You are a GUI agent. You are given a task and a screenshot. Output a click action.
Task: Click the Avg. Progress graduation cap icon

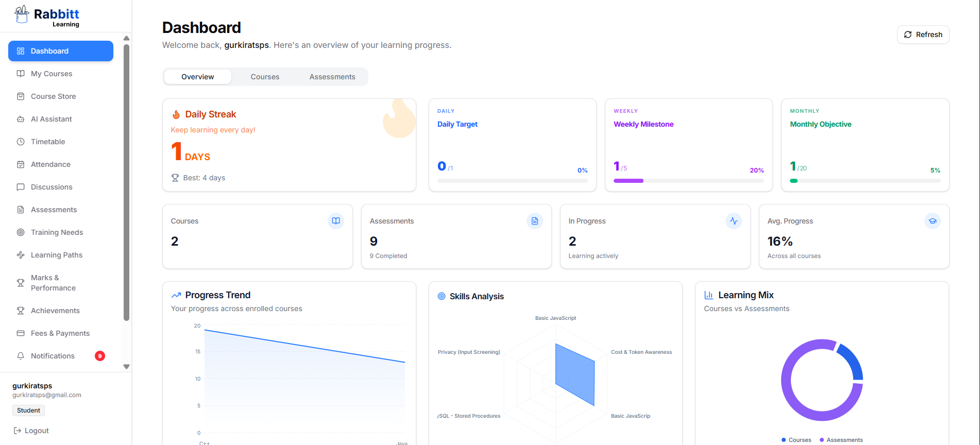click(932, 221)
